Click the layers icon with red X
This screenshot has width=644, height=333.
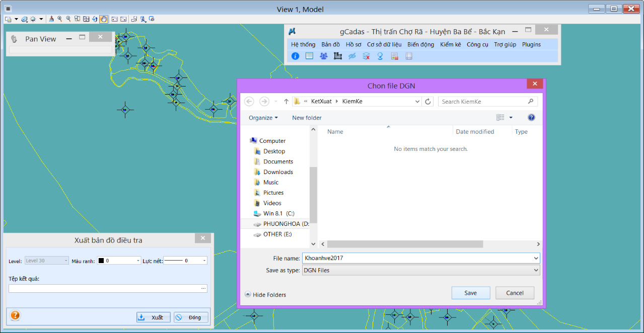366,56
